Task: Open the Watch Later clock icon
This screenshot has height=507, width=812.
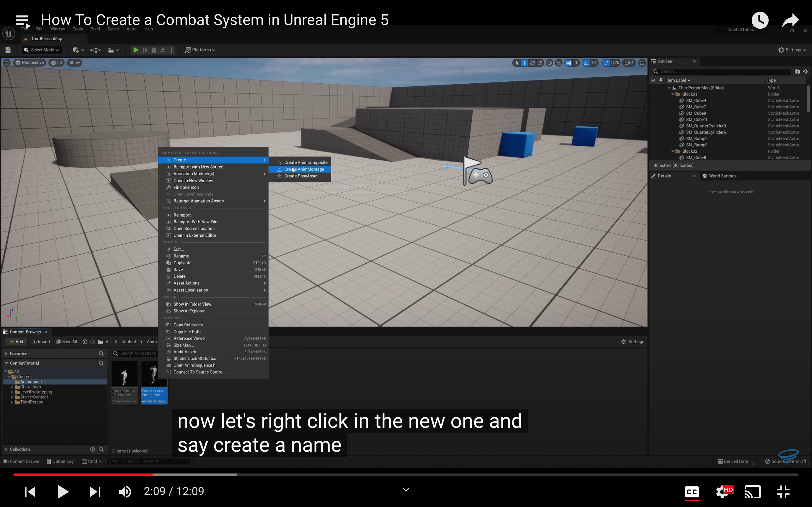Action: point(760,21)
